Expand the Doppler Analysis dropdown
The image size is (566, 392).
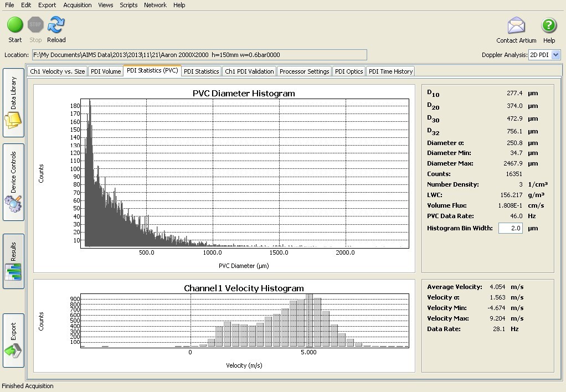(555, 55)
